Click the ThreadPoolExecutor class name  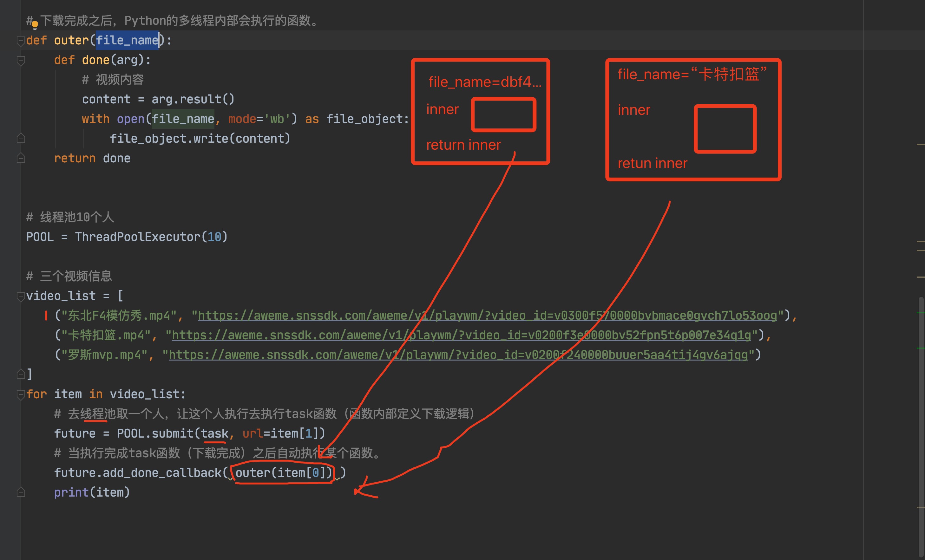point(137,237)
